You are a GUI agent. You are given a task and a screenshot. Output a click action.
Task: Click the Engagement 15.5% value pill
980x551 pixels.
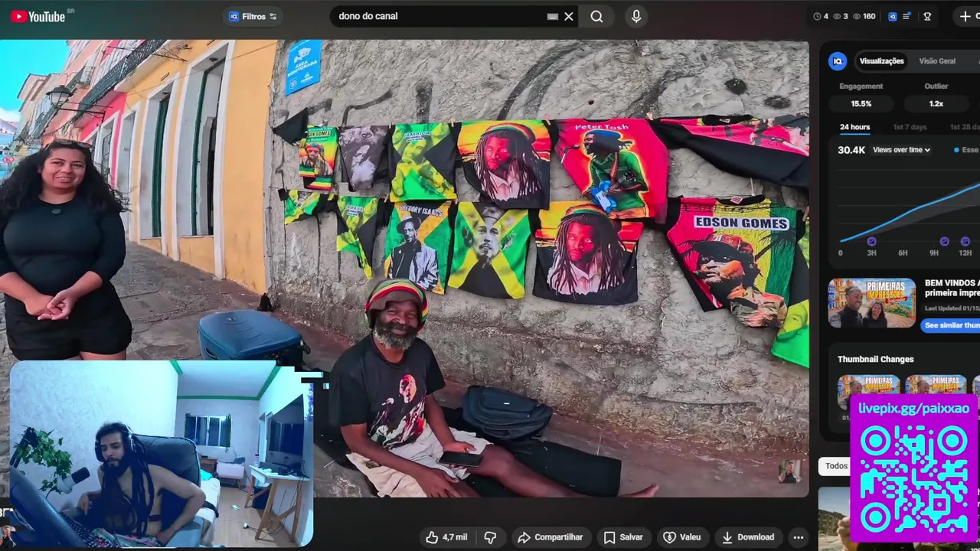pos(861,103)
